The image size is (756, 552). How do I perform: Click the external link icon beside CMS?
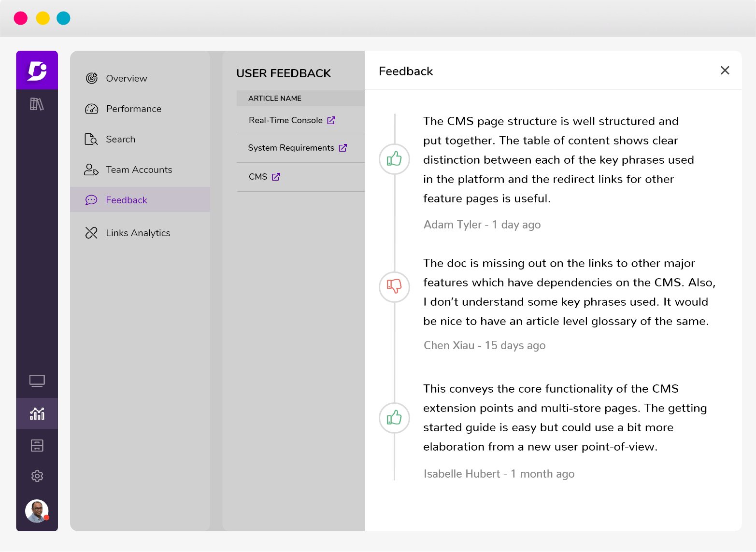pos(276,177)
